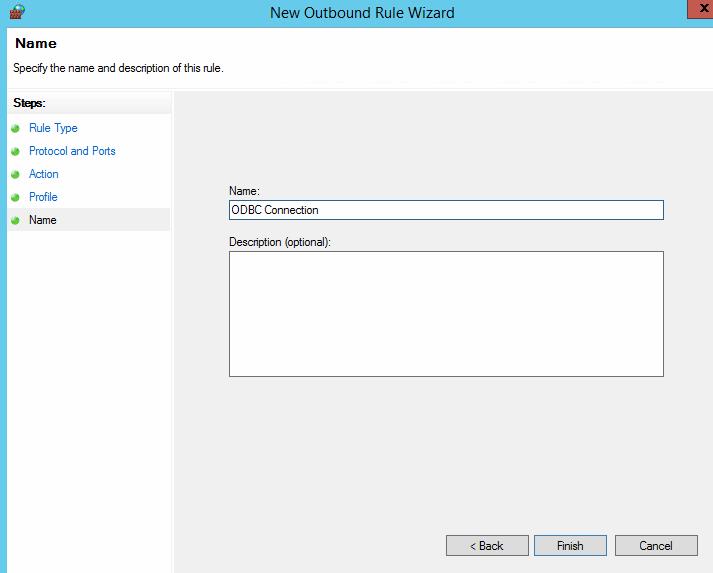Viewport: 713px width, 573px height.
Task: Click inside the Description (optional) text area
Action: tap(446, 314)
